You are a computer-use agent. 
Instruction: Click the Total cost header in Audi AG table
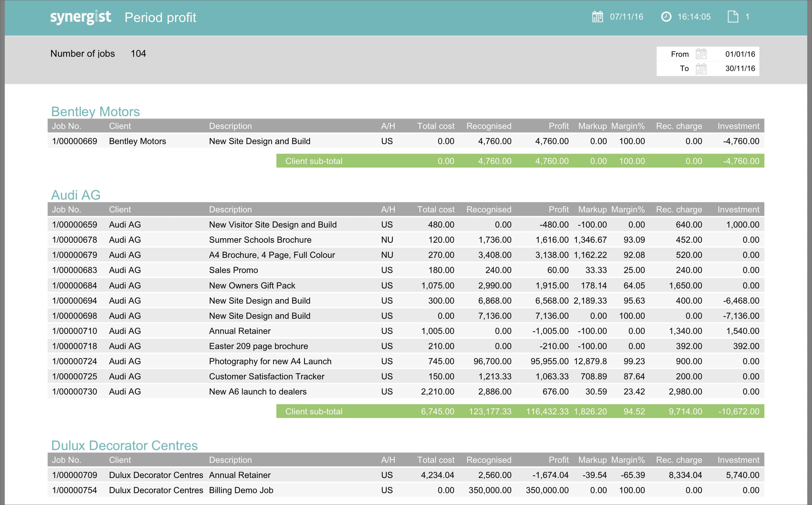[436, 209]
